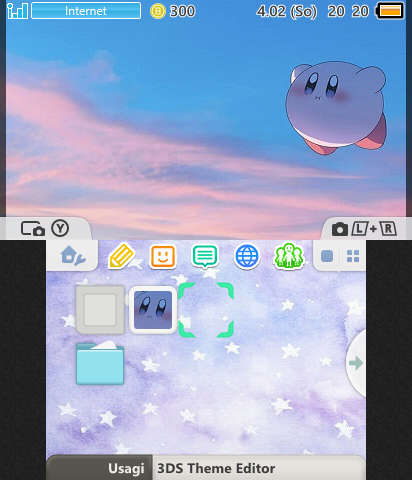Viewport: 412px width, 480px height.
Task: Click the 300 coin count
Action: click(182, 11)
